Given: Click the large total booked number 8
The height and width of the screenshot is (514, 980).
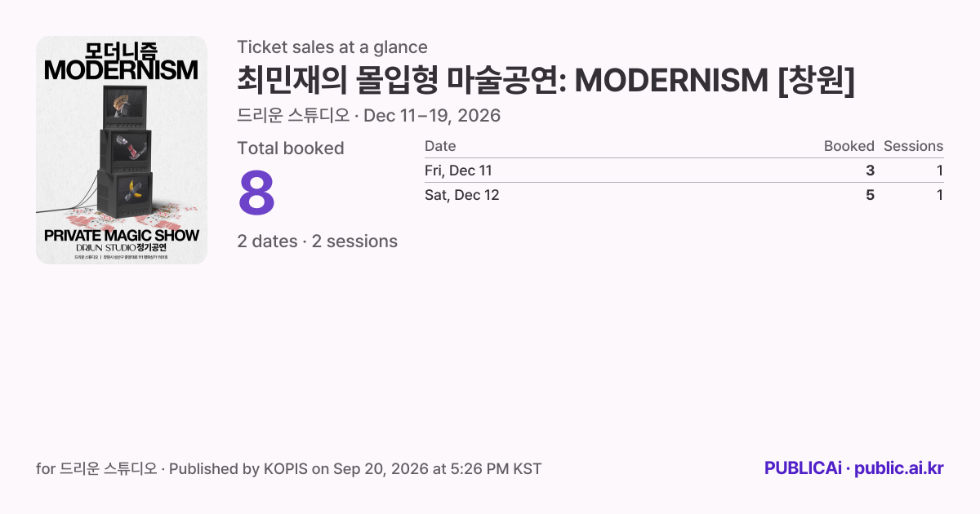Looking at the screenshot, I should click(x=256, y=194).
